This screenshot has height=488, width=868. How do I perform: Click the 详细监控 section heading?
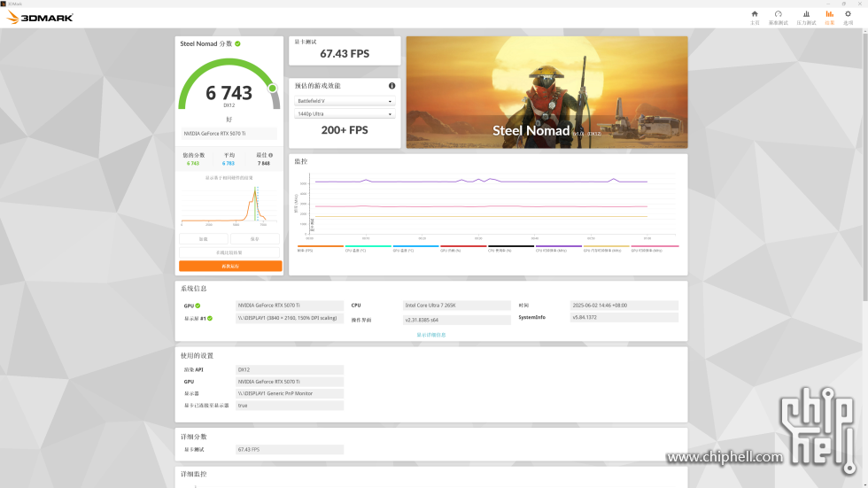193,474
